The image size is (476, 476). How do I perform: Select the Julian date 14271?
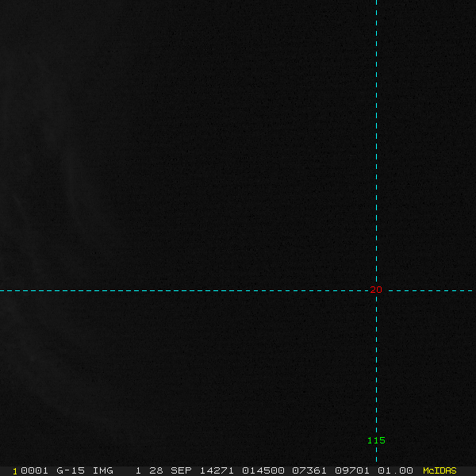tap(217, 470)
